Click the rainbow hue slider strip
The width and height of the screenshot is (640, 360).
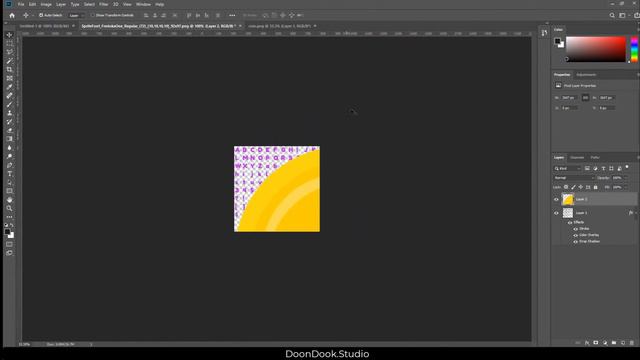634,49
